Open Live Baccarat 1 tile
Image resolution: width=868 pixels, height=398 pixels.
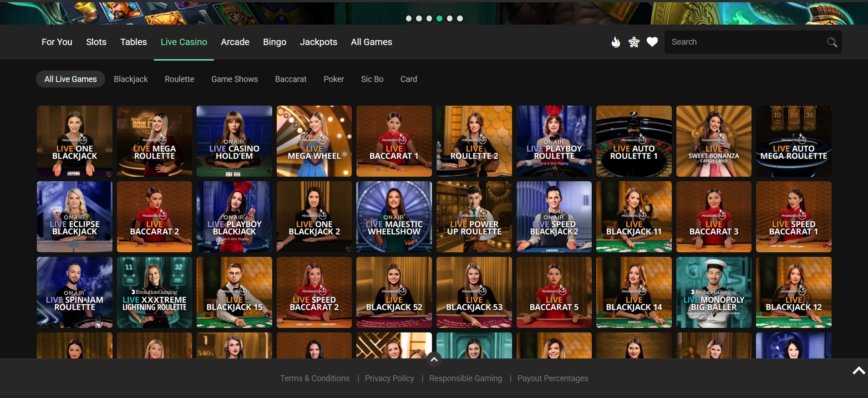tap(394, 141)
